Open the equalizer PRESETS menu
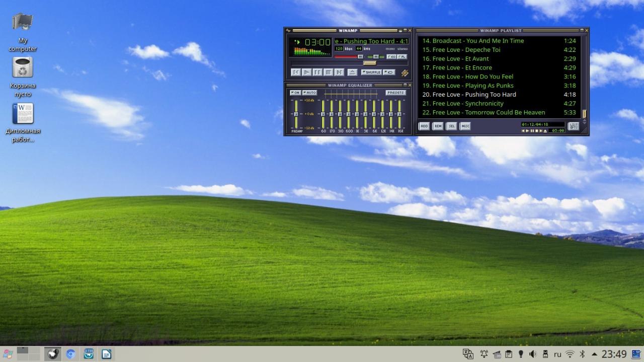This screenshot has width=644, height=362. point(395,93)
